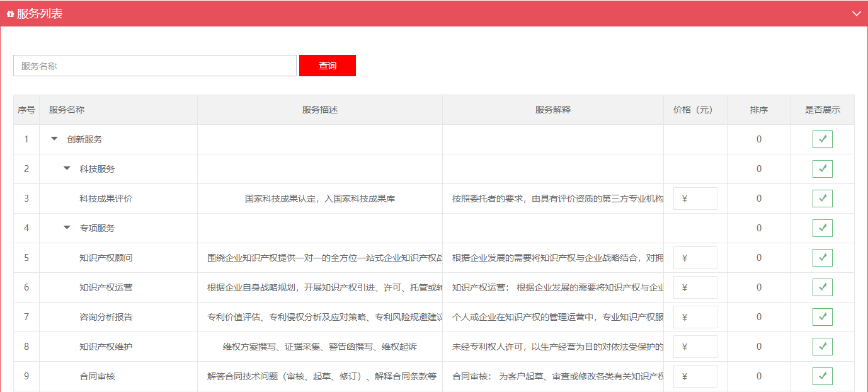Select the 知识产权运营 row name
The image size is (868, 392).
pos(106,287)
